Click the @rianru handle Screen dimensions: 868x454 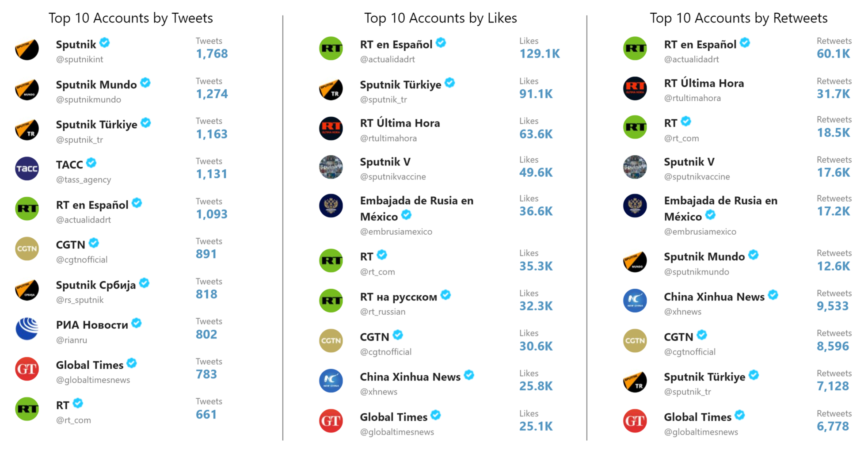pyautogui.click(x=72, y=340)
